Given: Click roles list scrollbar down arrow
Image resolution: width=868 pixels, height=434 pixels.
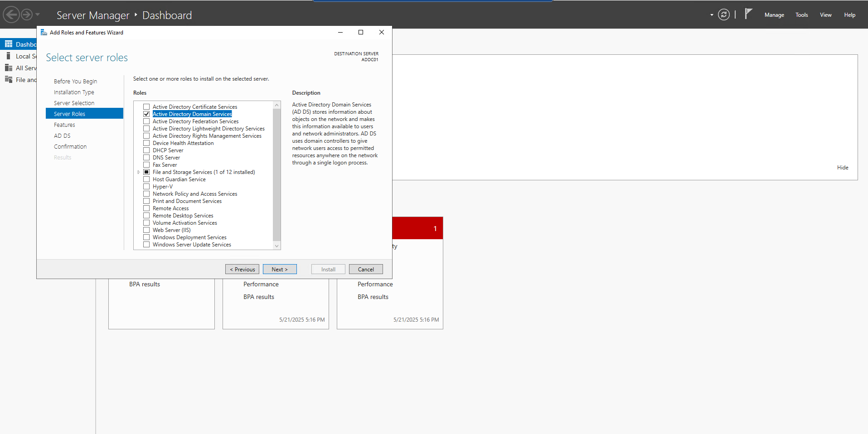Looking at the screenshot, I should click(x=277, y=246).
